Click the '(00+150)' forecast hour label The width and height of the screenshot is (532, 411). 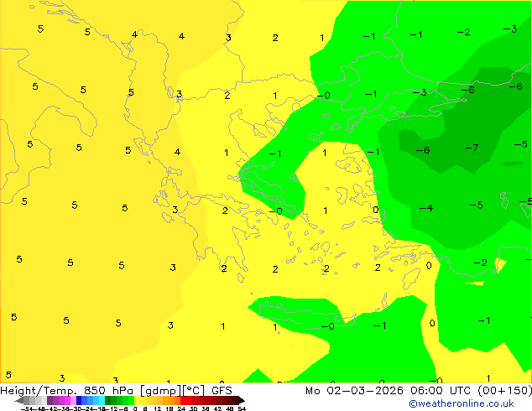[x=505, y=390]
